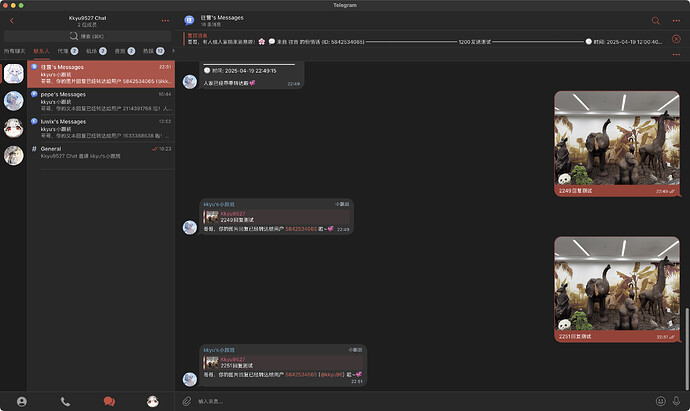Open sender avatar beside 22:51 reply message
This screenshot has height=411, width=690.
[x=190, y=379]
